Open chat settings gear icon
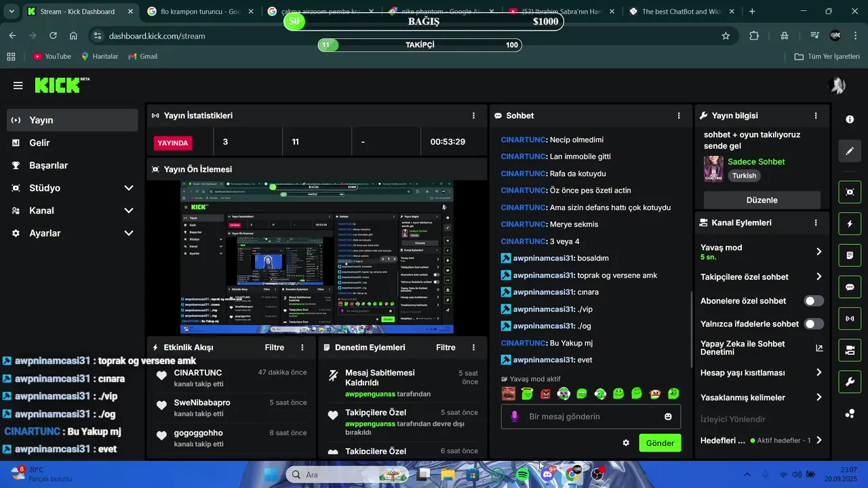 (626, 443)
